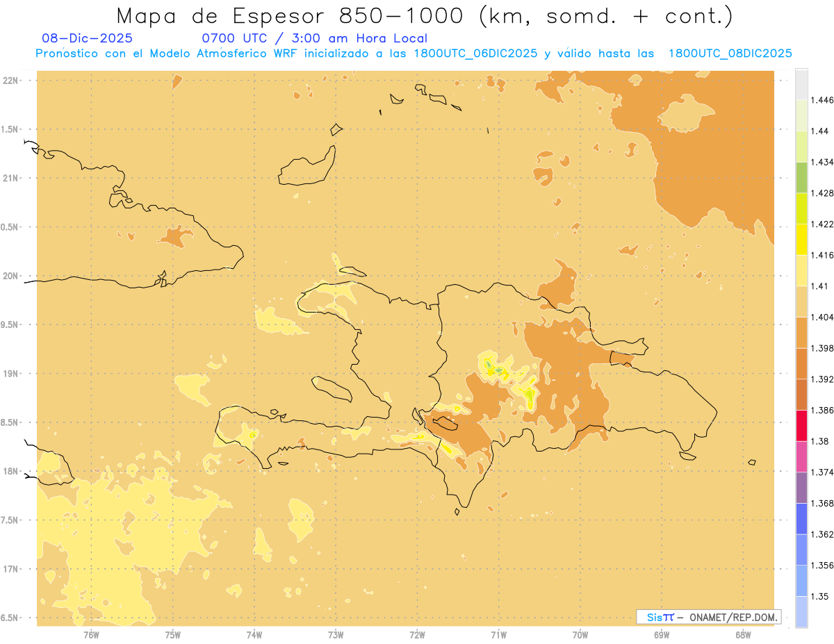Click the 17N latitude label
Image resolution: width=834 pixels, height=644 pixels.
(x=12, y=569)
